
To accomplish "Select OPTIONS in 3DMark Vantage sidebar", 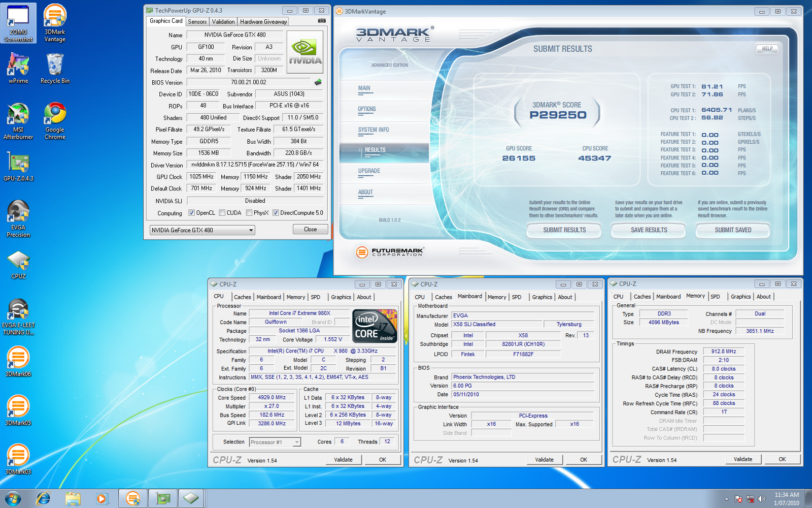I will (x=367, y=109).
